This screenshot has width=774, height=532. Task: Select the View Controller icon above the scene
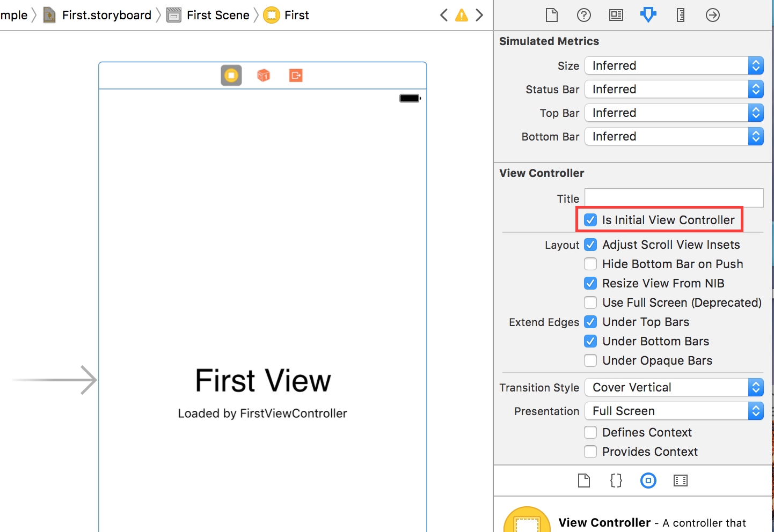(x=231, y=75)
